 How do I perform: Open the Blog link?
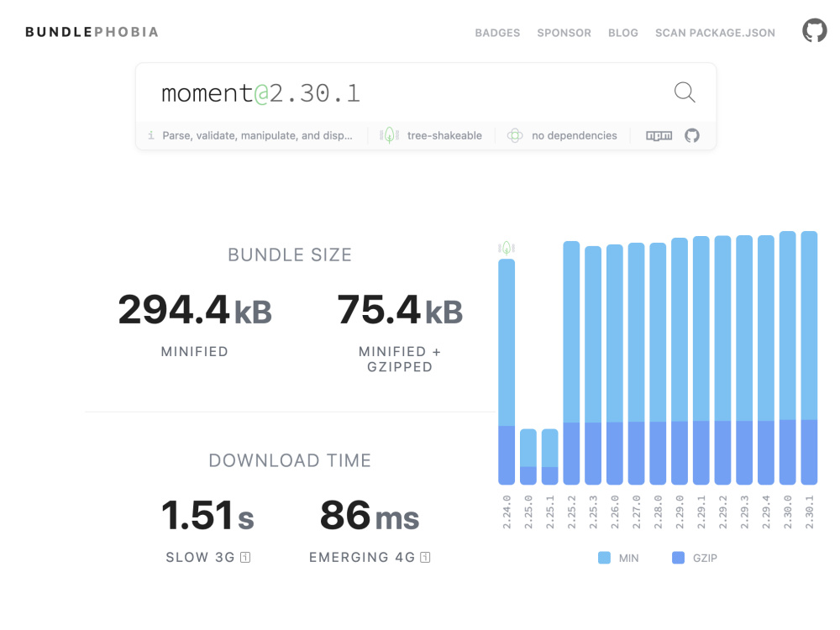[623, 33]
